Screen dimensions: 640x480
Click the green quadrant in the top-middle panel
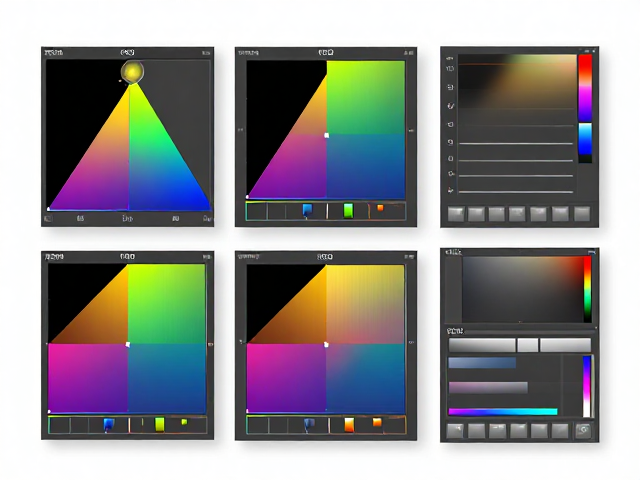click(366, 97)
